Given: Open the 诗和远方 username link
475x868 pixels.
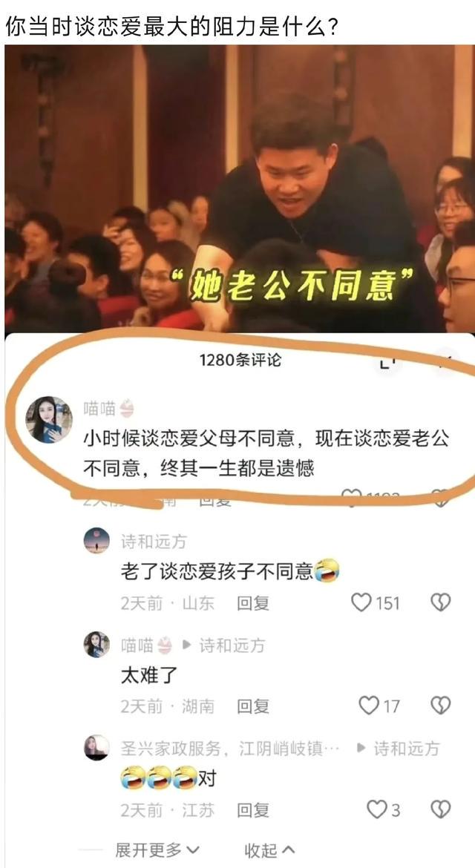Looking at the screenshot, I should point(154,542).
